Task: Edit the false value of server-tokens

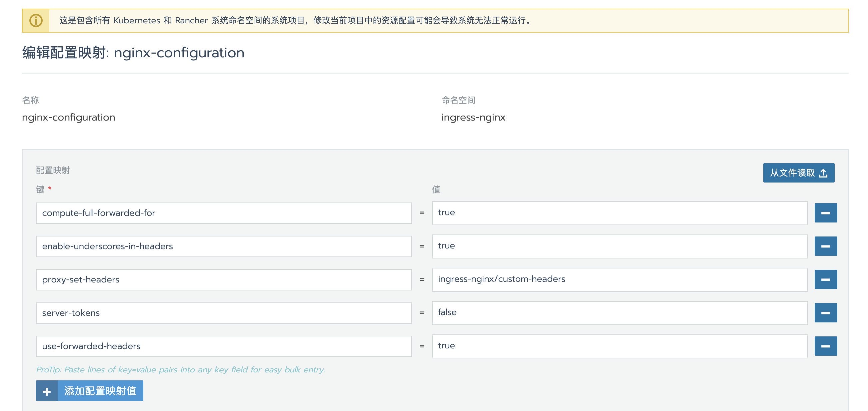Action: click(620, 313)
